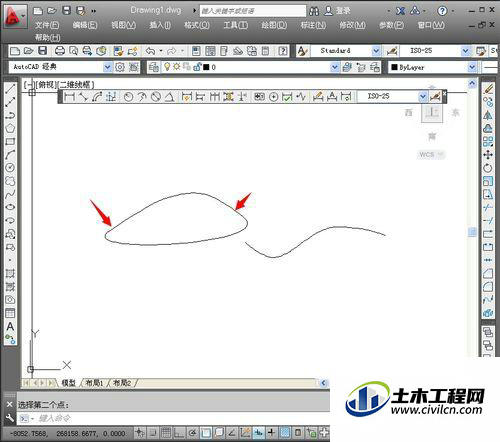
Task: Select the Chamfer modify tool
Action: pyautogui.click(x=488, y=273)
